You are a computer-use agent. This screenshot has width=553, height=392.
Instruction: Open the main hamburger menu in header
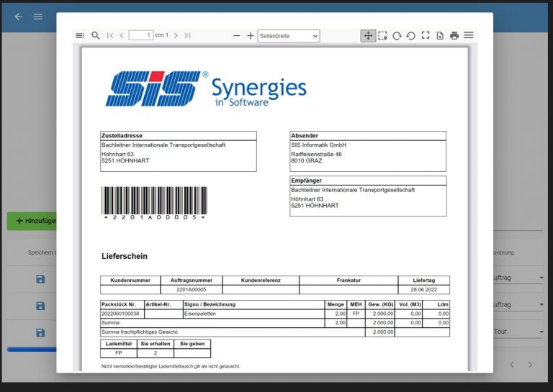38,17
